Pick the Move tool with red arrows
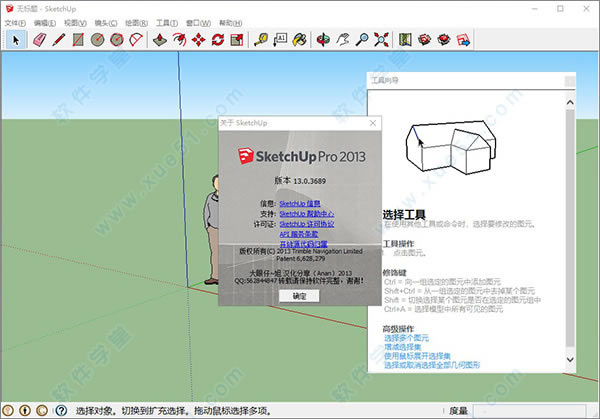The image size is (600, 419). [199, 40]
